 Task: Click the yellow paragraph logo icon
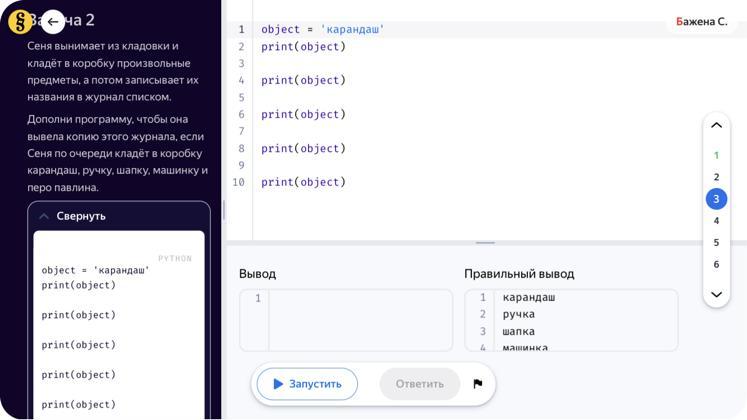click(x=20, y=21)
